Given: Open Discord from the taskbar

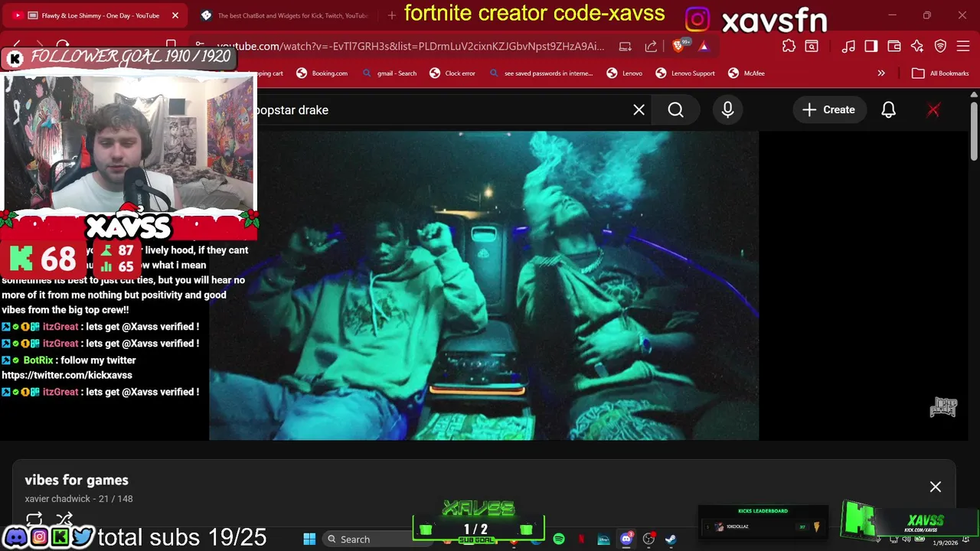Looking at the screenshot, I should tap(626, 540).
